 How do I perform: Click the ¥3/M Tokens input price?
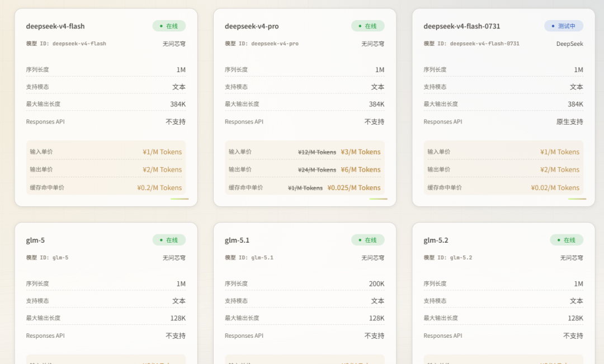361,152
